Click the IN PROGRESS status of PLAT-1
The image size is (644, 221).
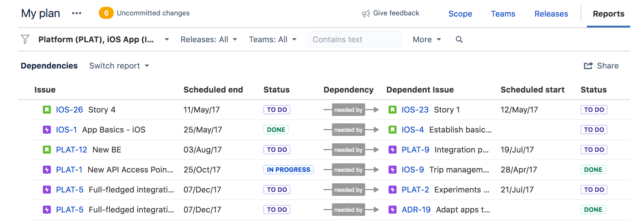(x=288, y=170)
